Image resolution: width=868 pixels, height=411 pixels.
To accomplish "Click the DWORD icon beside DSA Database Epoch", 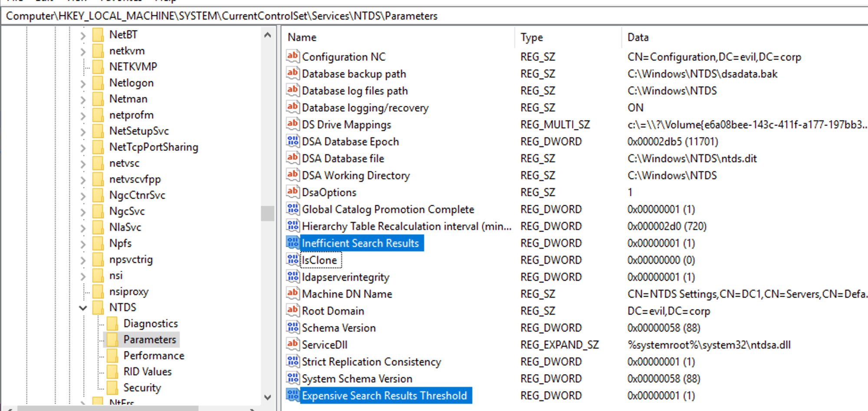I will (x=292, y=141).
